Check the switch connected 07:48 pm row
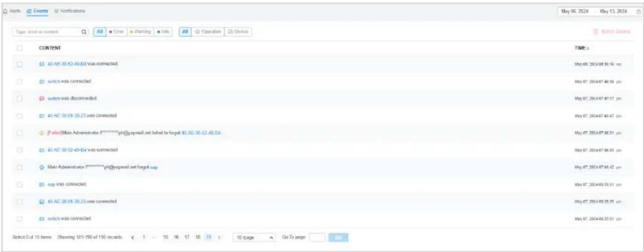The image size is (644, 252). (19, 81)
